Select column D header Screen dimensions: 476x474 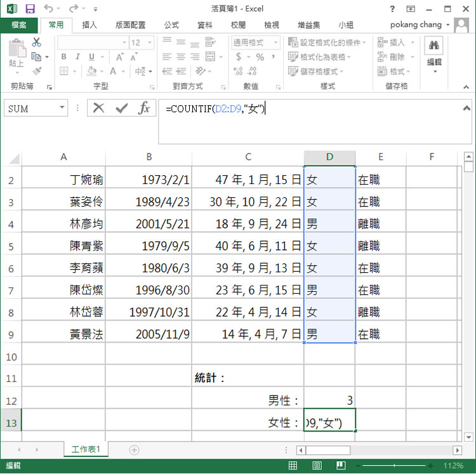(329, 157)
